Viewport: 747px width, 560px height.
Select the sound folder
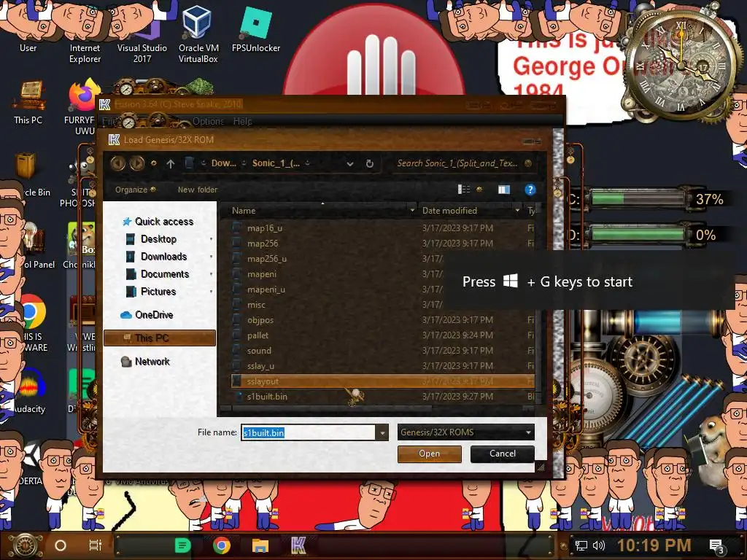[x=259, y=351]
